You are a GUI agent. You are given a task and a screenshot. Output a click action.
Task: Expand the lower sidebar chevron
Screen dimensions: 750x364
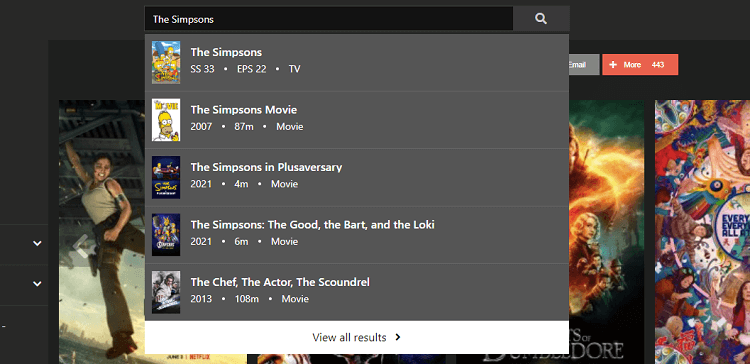(37, 284)
